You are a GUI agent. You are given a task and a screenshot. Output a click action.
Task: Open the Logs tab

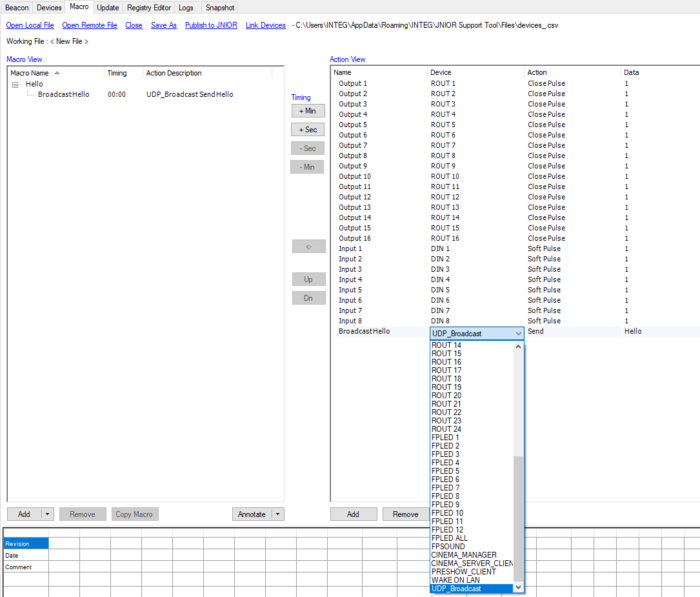click(186, 8)
